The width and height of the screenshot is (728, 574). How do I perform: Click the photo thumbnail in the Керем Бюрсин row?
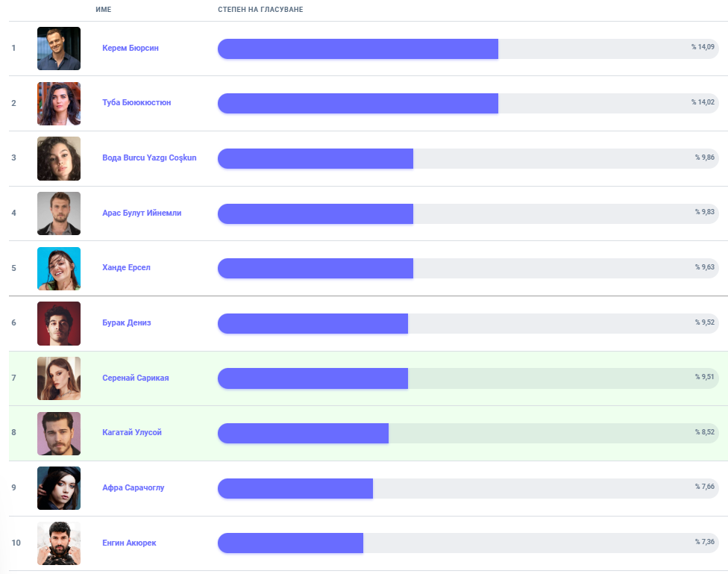point(59,49)
